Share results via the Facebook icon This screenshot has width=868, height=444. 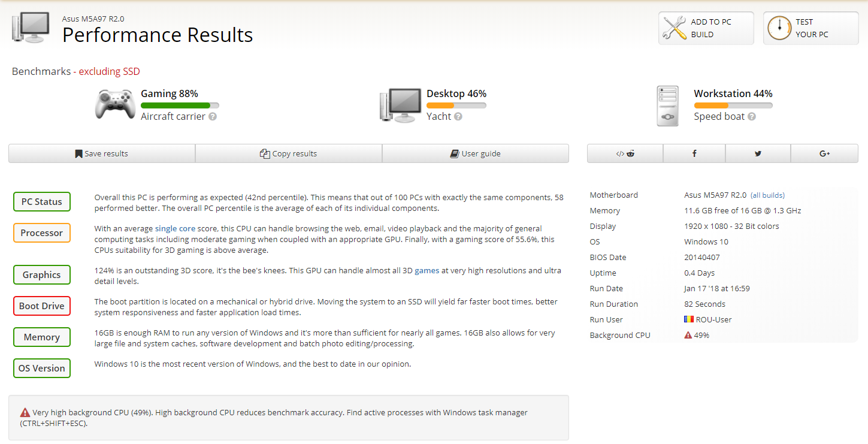pos(694,153)
